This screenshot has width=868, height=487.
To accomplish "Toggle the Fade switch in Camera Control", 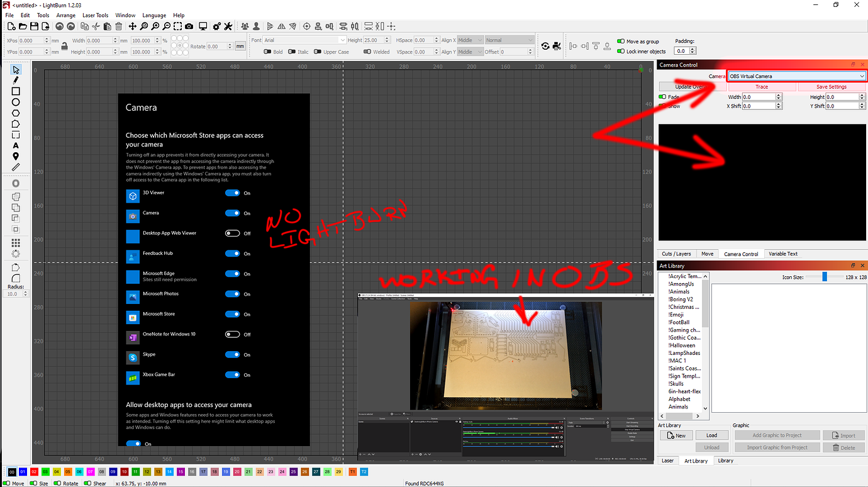I will (x=662, y=97).
